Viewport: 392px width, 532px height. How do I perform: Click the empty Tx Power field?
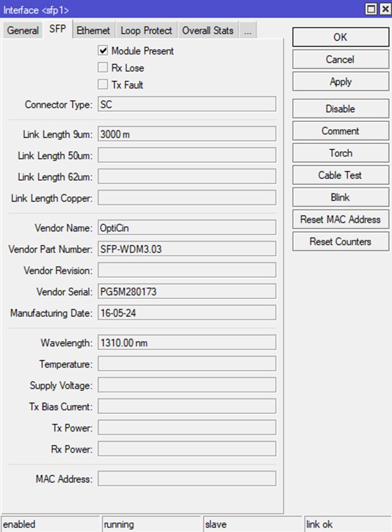[187, 428]
